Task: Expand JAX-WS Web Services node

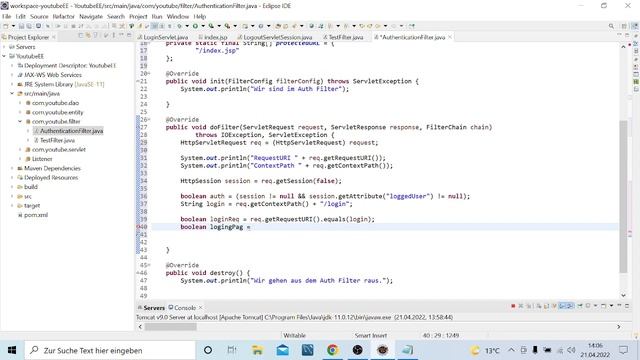Action: [x=12, y=75]
